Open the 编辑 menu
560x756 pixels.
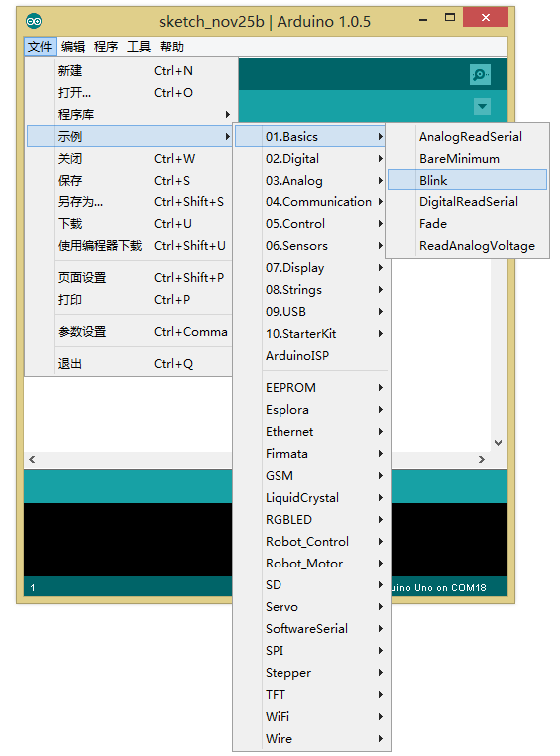click(x=73, y=47)
